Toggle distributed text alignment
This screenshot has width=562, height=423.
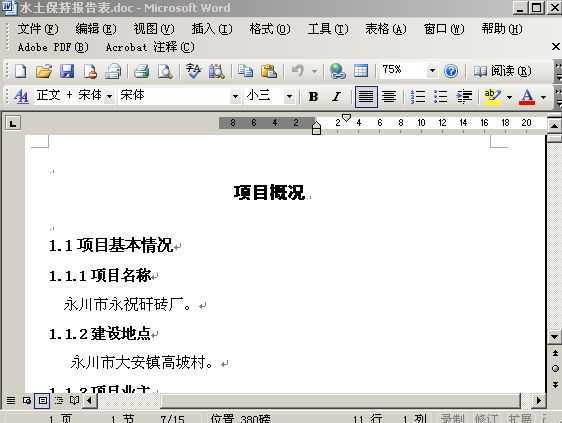coord(389,96)
